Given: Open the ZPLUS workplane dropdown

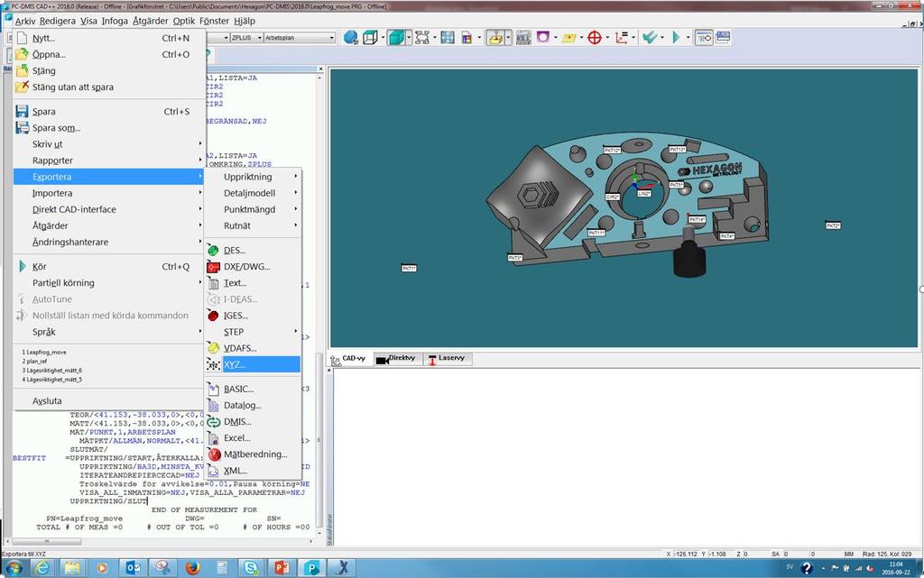Looking at the screenshot, I should [x=247, y=38].
